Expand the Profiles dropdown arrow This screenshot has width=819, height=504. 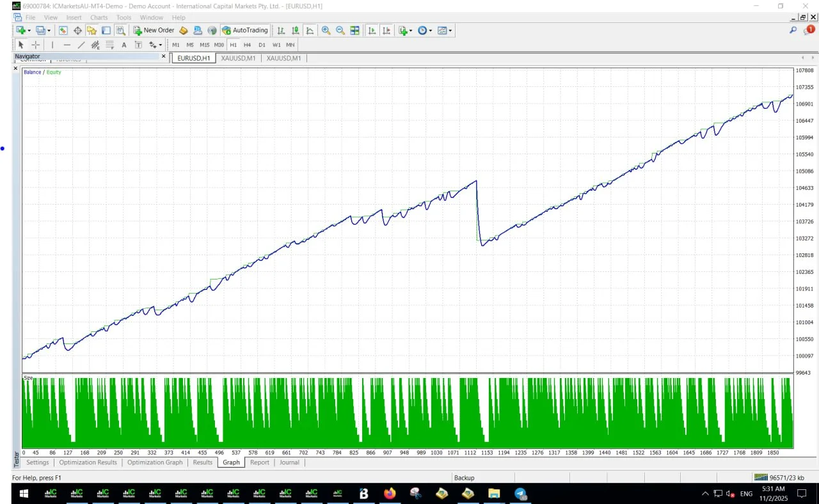49,30
